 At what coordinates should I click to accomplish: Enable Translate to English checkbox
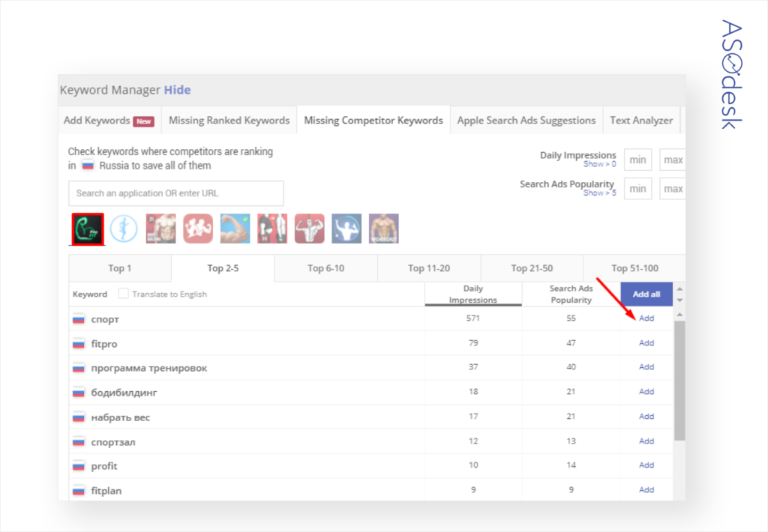(124, 294)
